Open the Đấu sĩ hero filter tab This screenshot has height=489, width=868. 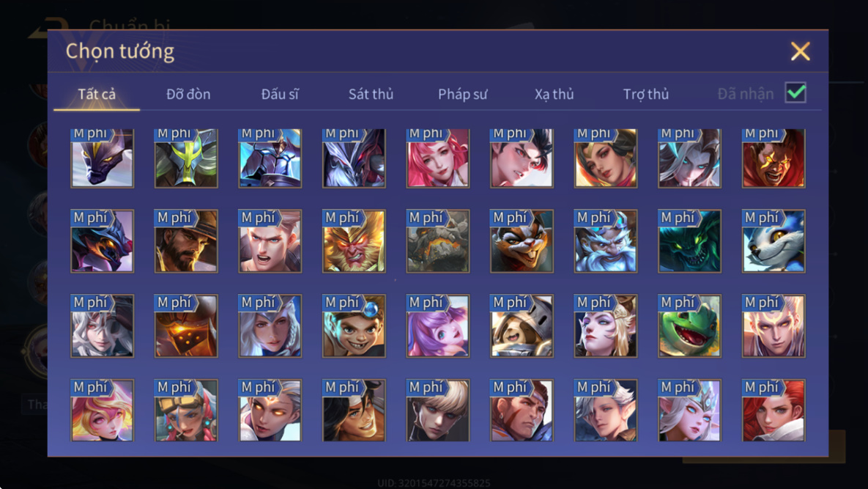pyautogui.click(x=280, y=94)
